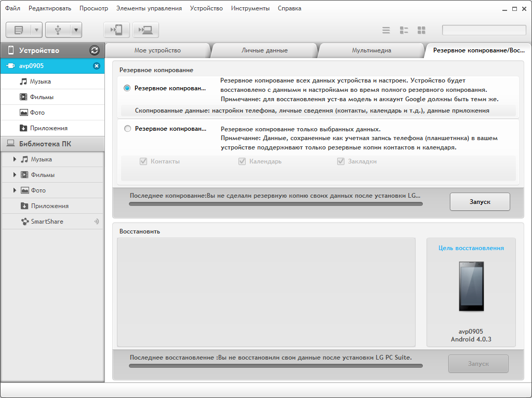Open device Фото in the sidebar
This screenshot has width=532, height=398.
click(37, 113)
